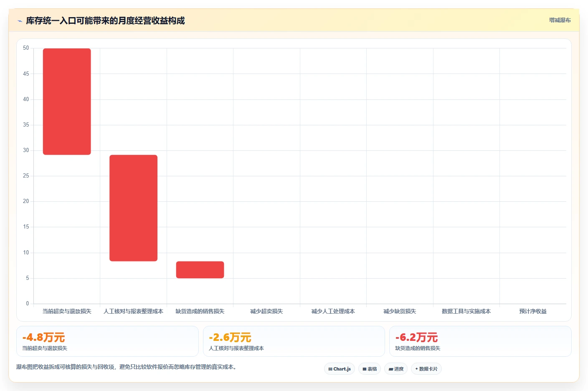
Task: Select the Chart.js chip
Action: pos(340,369)
